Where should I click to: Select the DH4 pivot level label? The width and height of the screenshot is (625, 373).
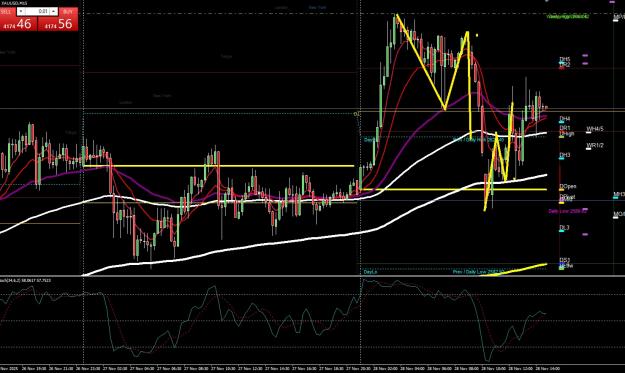565,119
